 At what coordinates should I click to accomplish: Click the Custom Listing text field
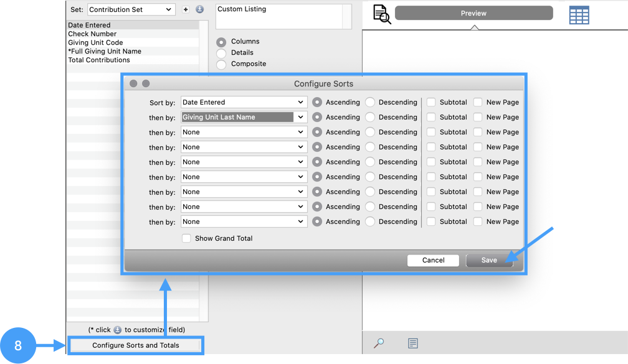[x=278, y=16]
